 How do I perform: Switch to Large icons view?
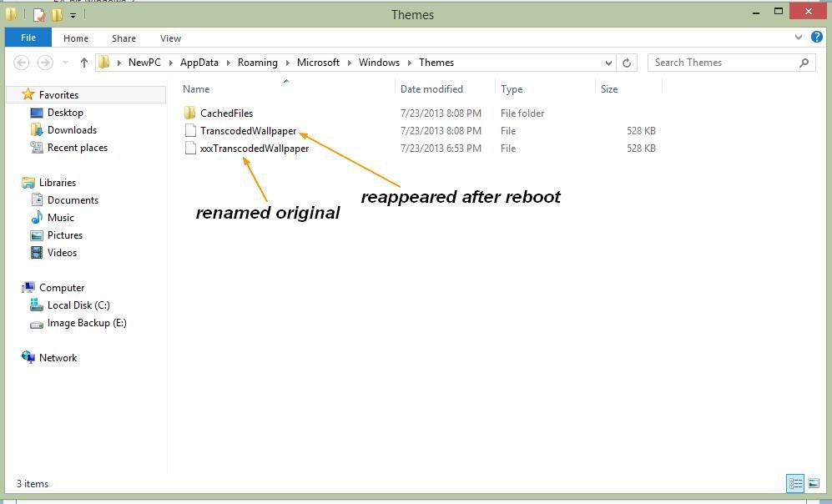(x=813, y=483)
